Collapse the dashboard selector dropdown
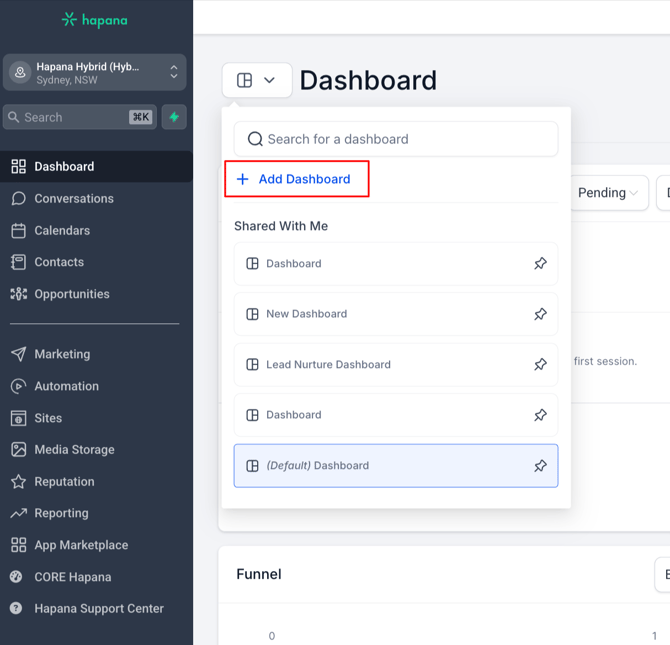The width and height of the screenshot is (670, 645). (x=257, y=80)
